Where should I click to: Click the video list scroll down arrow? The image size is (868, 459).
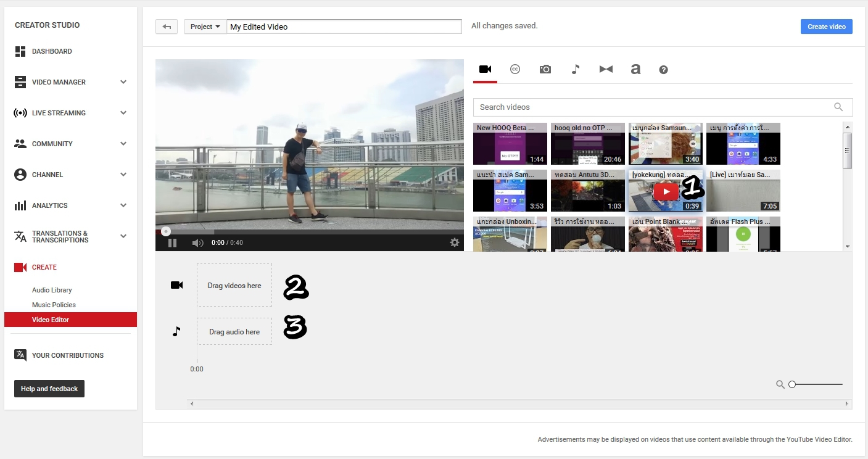click(848, 246)
